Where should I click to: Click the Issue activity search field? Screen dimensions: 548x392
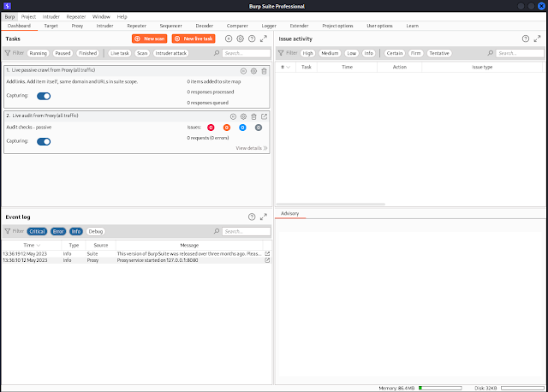(x=520, y=53)
